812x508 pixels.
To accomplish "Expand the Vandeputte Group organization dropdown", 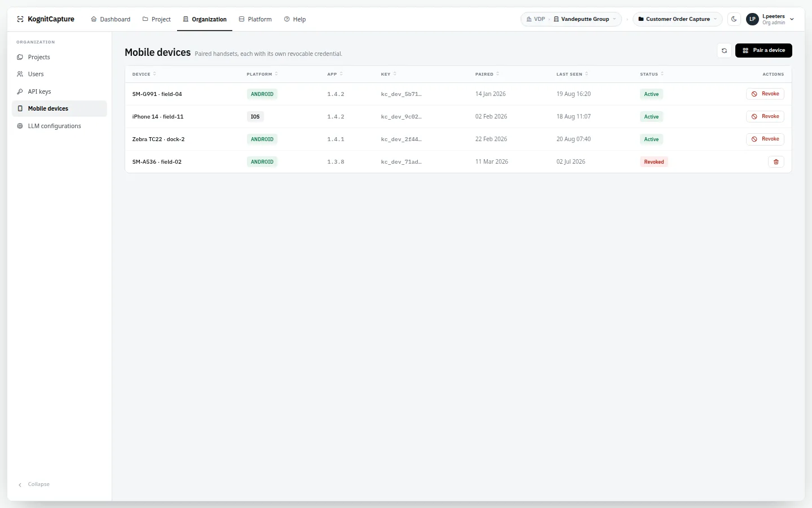I will click(585, 19).
